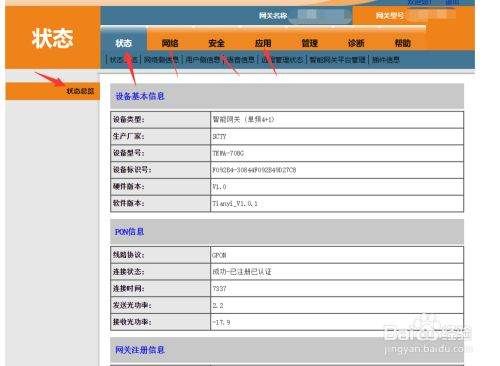The width and height of the screenshot is (500, 366).
Task: Click the 接收光功率 label cell
Action: (x=160, y=322)
